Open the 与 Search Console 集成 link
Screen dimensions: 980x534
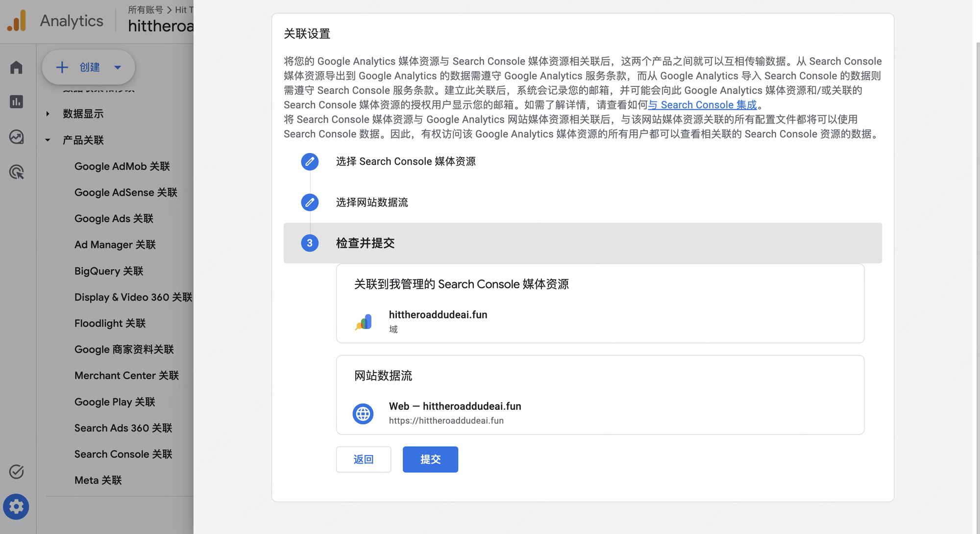[x=702, y=105]
